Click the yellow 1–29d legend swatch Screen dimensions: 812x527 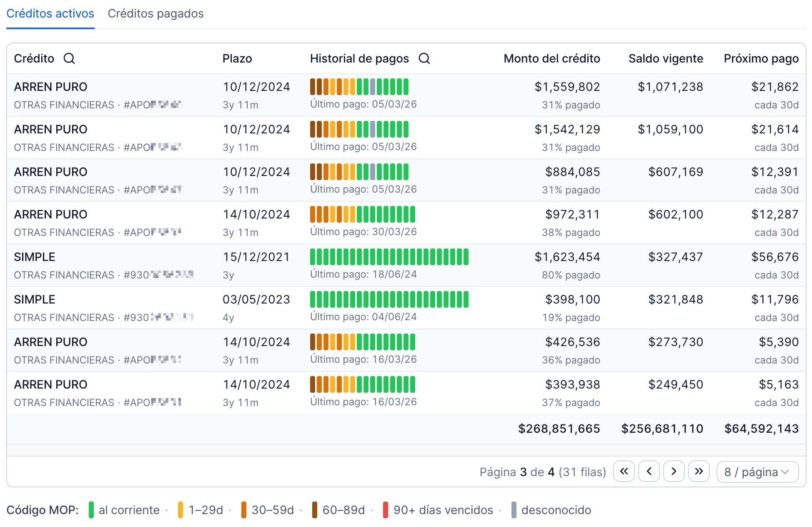180,510
